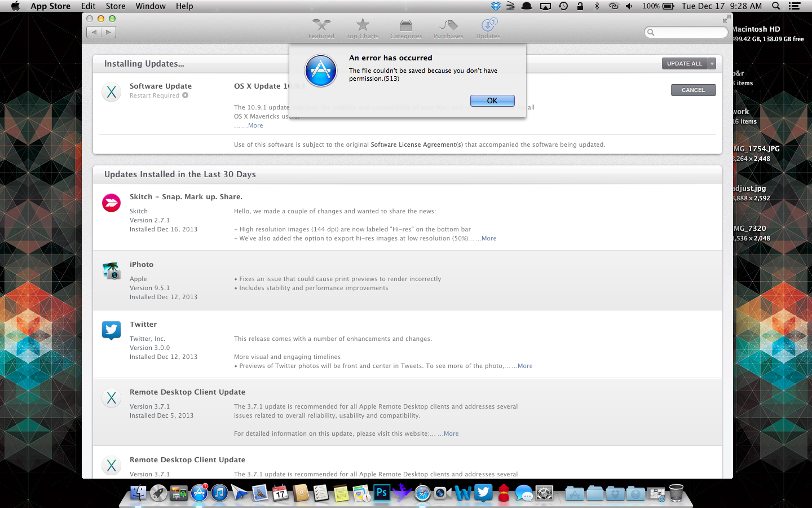The image size is (812, 508).
Task: Click the App Store icon in error dialog
Action: (321, 71)
